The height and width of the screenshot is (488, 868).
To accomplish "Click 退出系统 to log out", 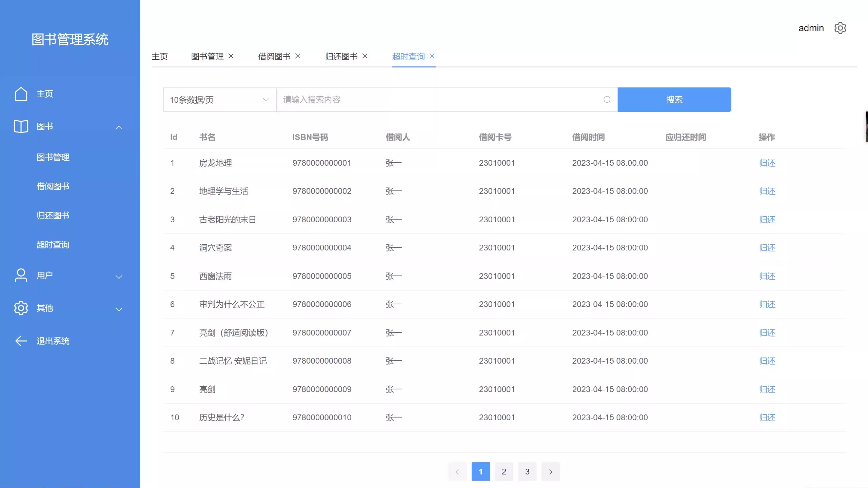I will pos(53,341).
